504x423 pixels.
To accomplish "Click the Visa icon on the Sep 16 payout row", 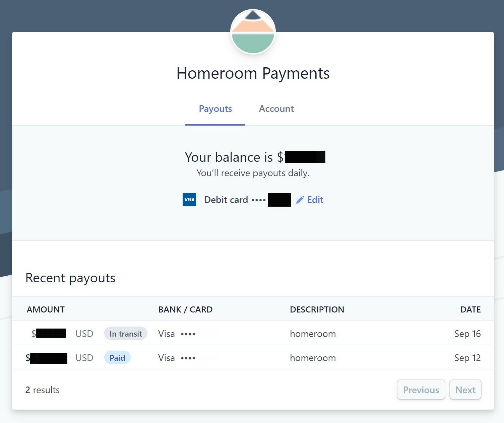I will (167, 334).
